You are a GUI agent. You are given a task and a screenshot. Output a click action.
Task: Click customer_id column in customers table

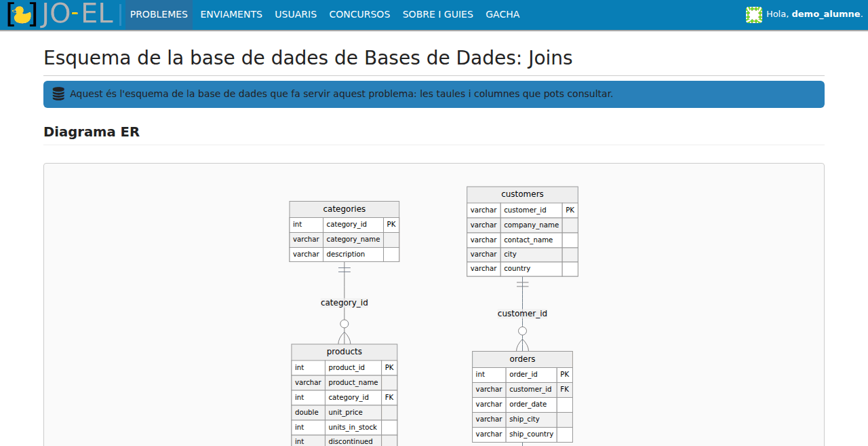(532, 210)
